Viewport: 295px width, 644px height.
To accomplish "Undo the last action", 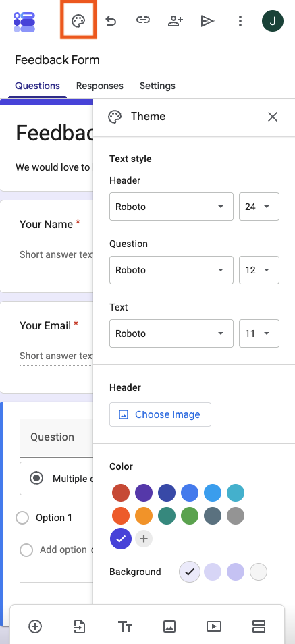I will coord(111,20).
